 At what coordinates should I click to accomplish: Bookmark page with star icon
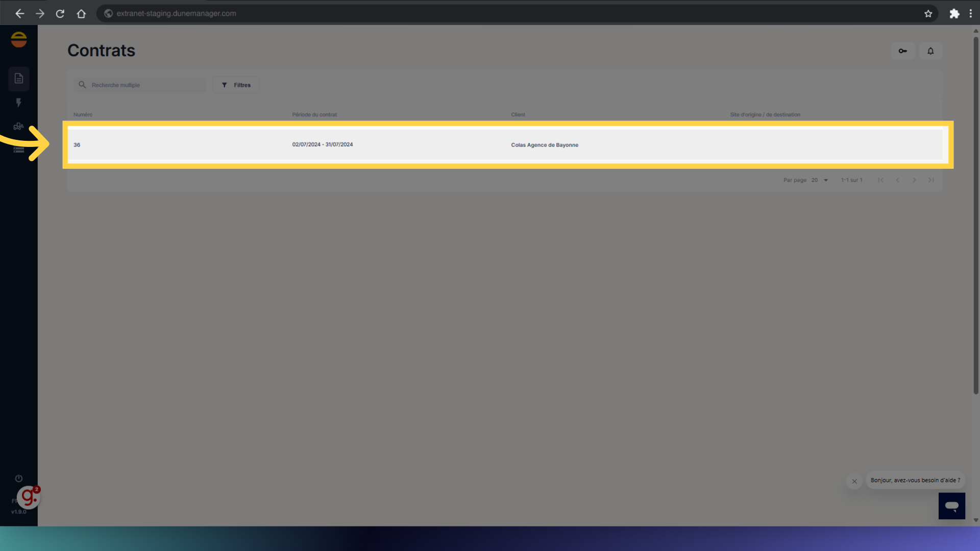click(928, 14)
